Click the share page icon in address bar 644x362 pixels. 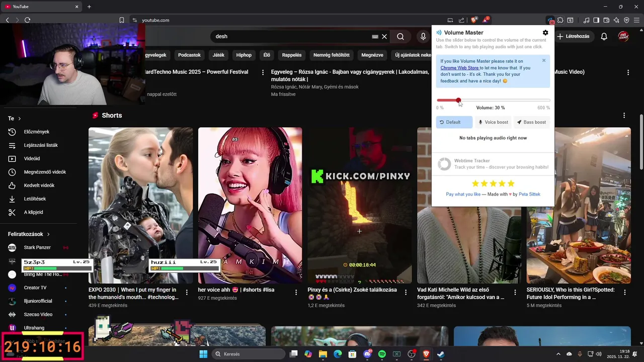[461, 20]
